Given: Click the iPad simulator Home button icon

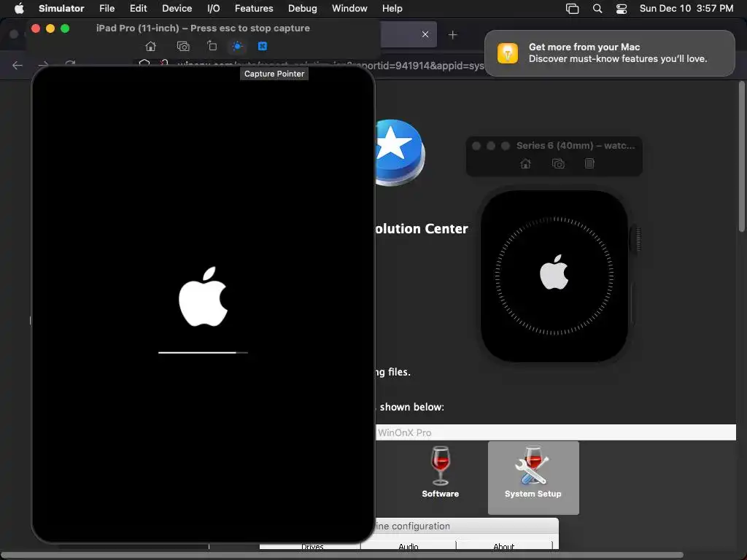Looking at the screenshot, I should pos(150,46).
